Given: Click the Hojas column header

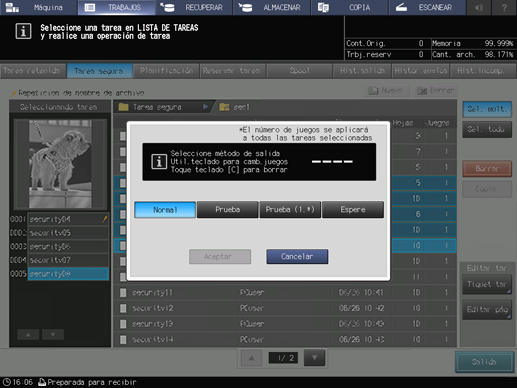Looking at the screenshot, I should [x=403, y=123].
